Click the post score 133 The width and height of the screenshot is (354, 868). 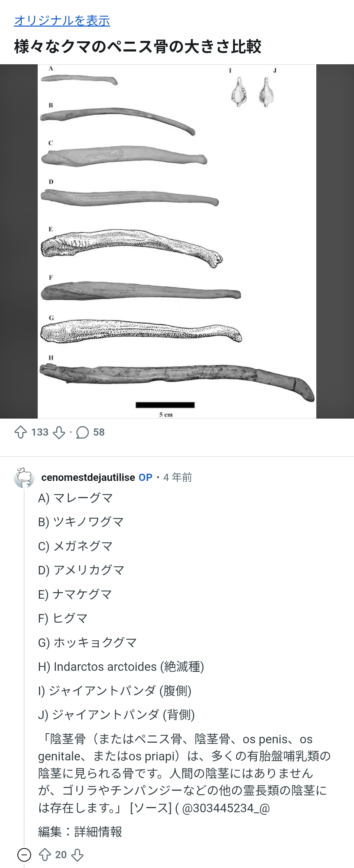40,432
